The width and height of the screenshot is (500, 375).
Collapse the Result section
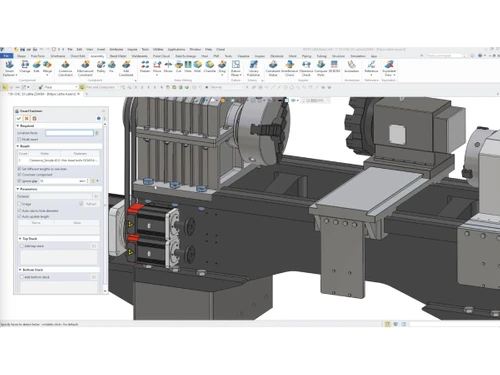[x=18, y=146]
